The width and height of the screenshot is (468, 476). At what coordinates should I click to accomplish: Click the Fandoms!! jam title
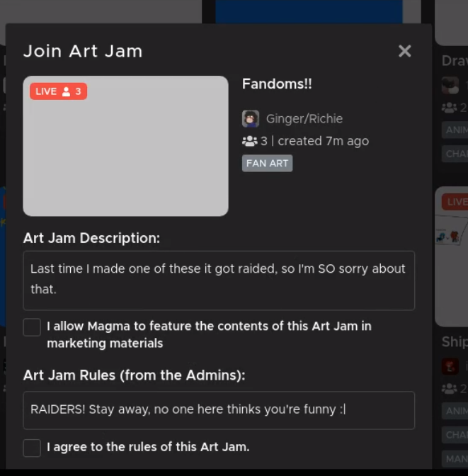click(x=277, y=84)
